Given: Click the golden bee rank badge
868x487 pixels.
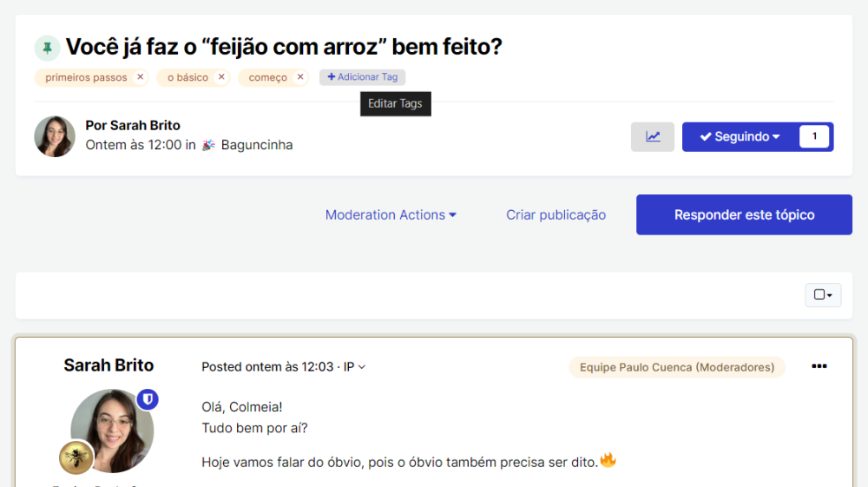Looking at the screenshot, I should pyautogui.click(x=76, y=457).
